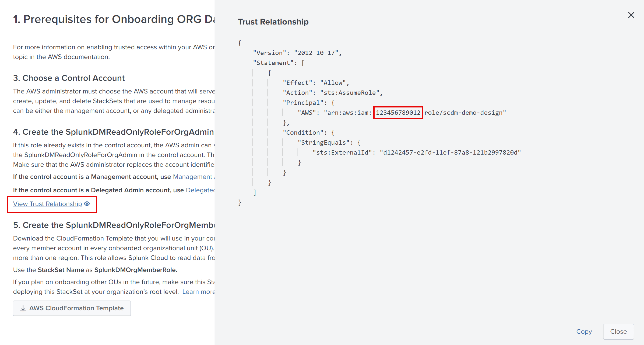Click the Close button in the panel

618,332
